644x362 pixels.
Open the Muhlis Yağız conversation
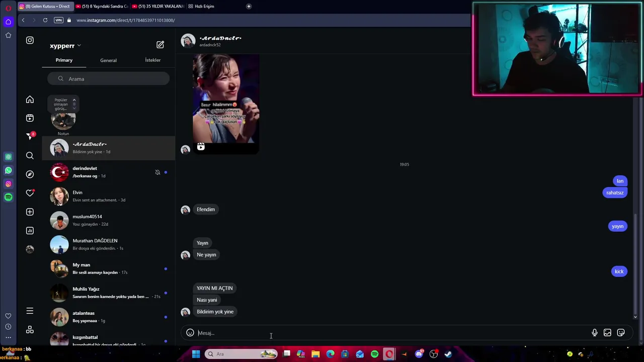tap(109, 293)
